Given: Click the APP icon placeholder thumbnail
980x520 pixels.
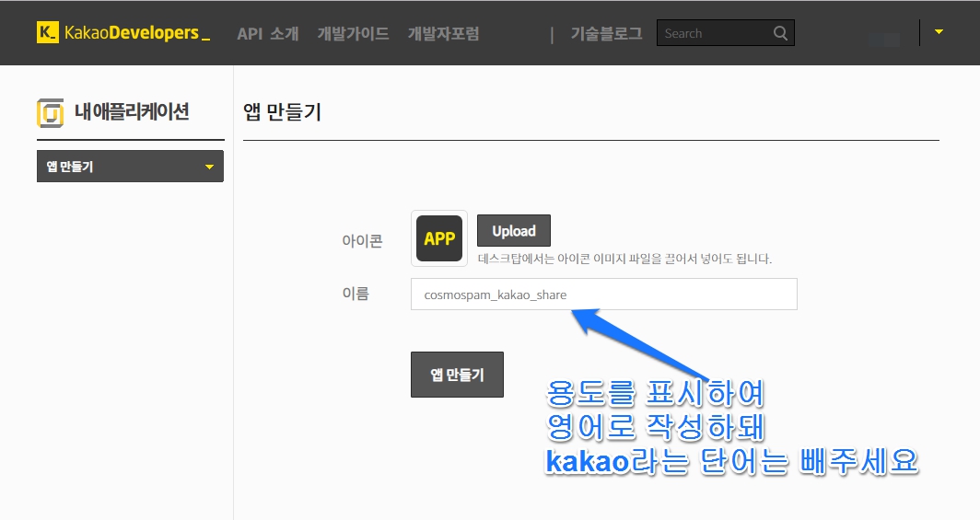Looking at the screenshot, I should click(439, 238).
